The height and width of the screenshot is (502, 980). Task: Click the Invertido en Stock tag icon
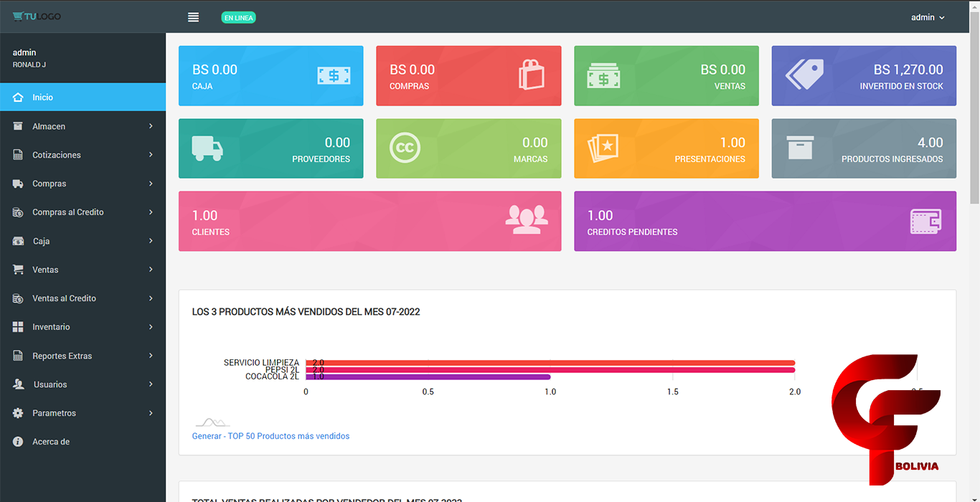click(x=804, y=75)
